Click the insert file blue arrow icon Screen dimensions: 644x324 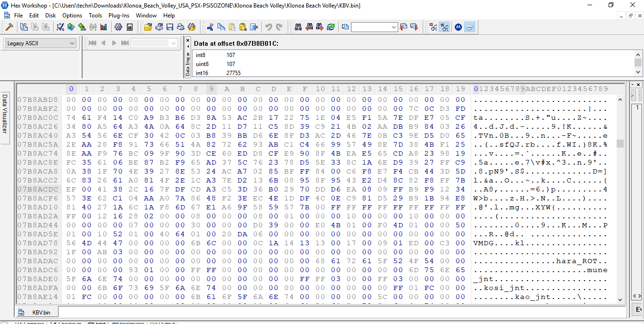254,27
